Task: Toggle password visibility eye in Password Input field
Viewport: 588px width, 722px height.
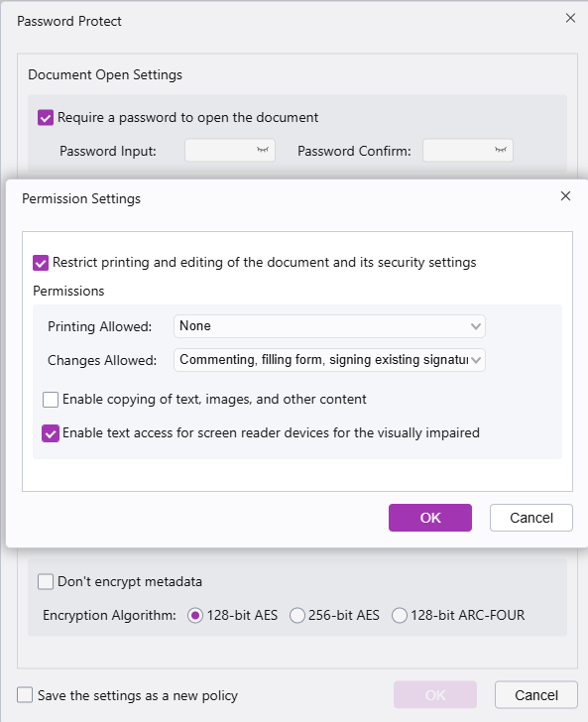Action: pos(263,150)
